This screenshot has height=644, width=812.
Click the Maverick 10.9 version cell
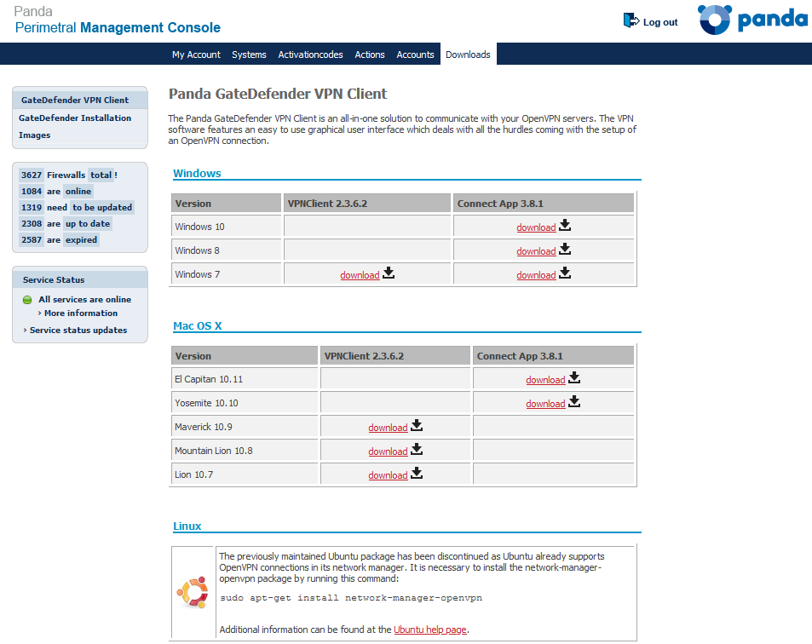tap(245, 427)
